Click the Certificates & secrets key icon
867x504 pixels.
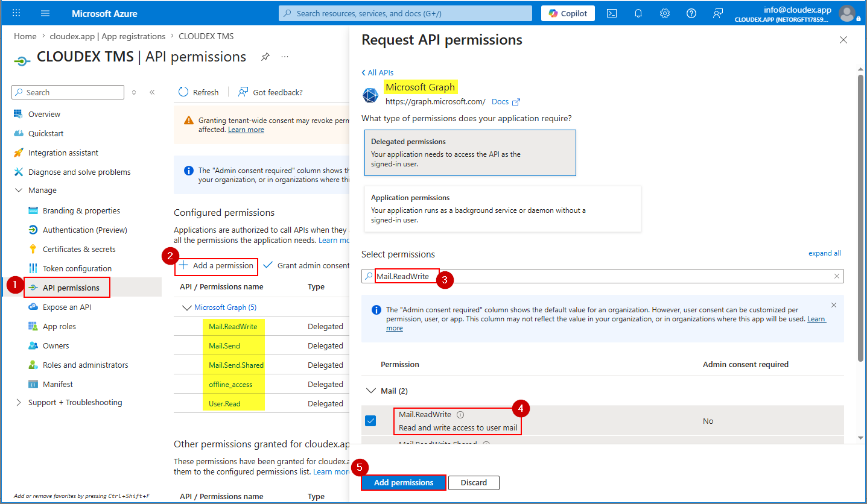33,249
